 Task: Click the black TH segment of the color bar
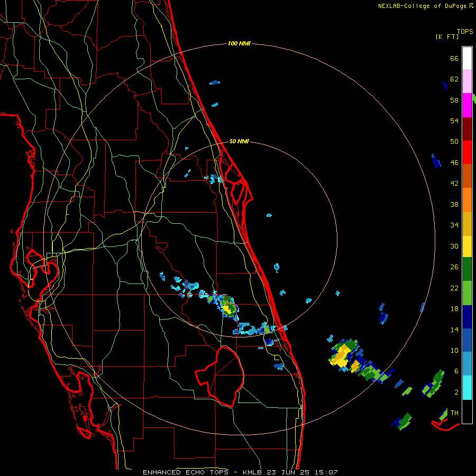click(x=467, y=411)
